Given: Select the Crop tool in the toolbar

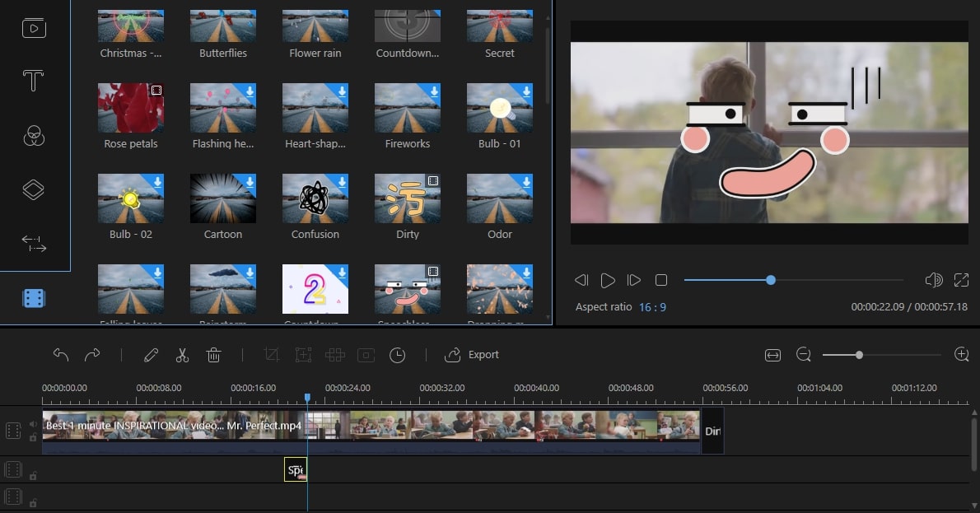Looking at the screenshot, I should click(271, 354).
